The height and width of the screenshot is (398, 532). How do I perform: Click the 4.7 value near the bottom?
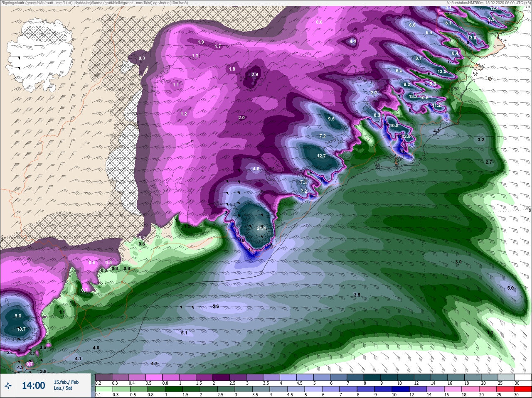[154, 364]
